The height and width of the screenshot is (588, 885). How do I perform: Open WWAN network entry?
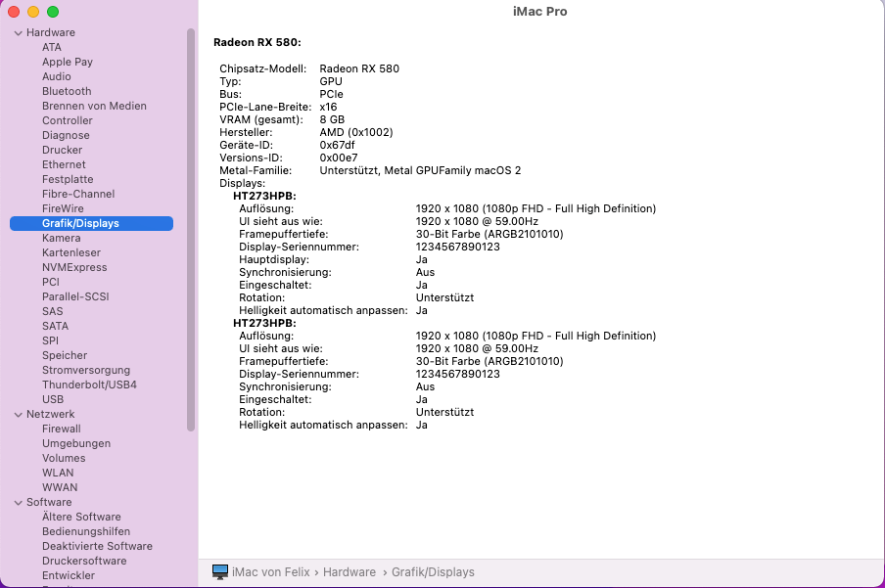click(x=60, y=487)
